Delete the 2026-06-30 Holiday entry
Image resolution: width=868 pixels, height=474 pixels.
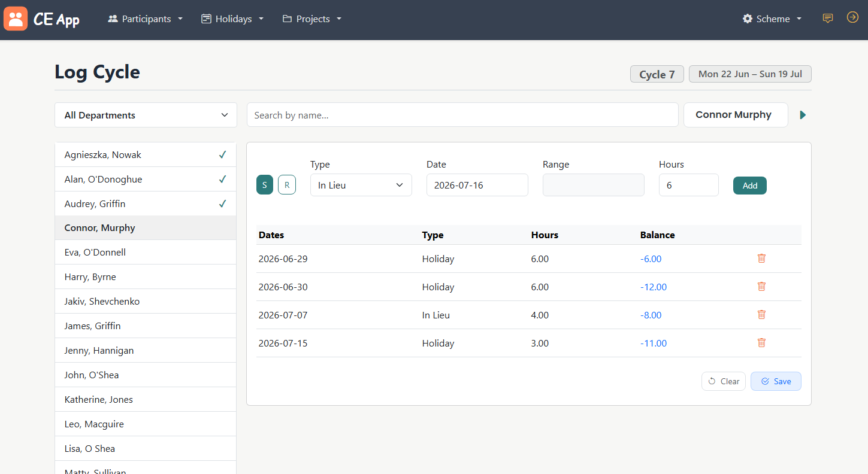[x=761, y=287]
